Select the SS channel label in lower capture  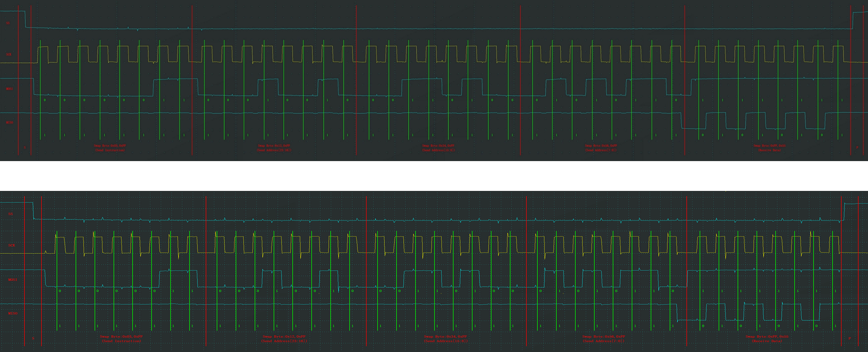(11, 214)
